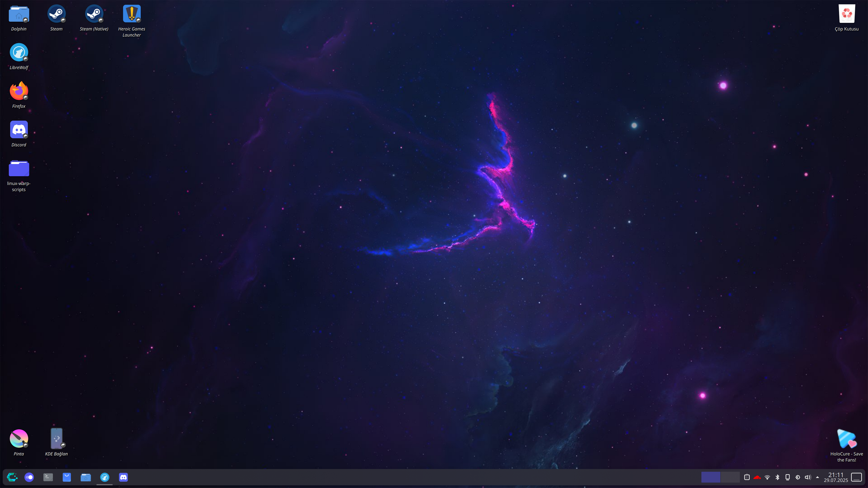The image size is (868, 488).
Task: Open the red Cloudflare WARP tray icon
Action: (x=757, y=477)
